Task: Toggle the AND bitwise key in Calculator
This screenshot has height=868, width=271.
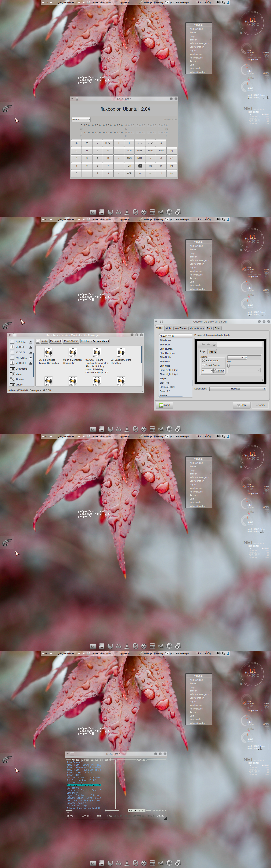Action: (129, 158)
